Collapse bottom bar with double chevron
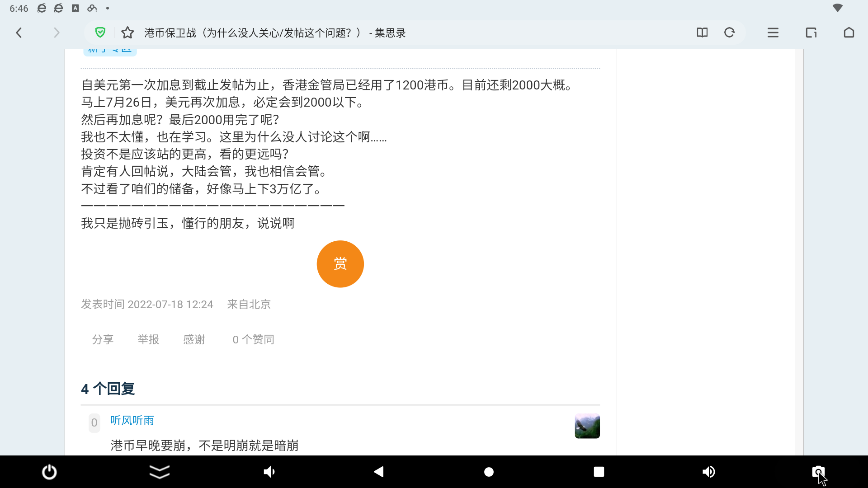The width and height of the screenshot is (868, 488). (159, 472)
